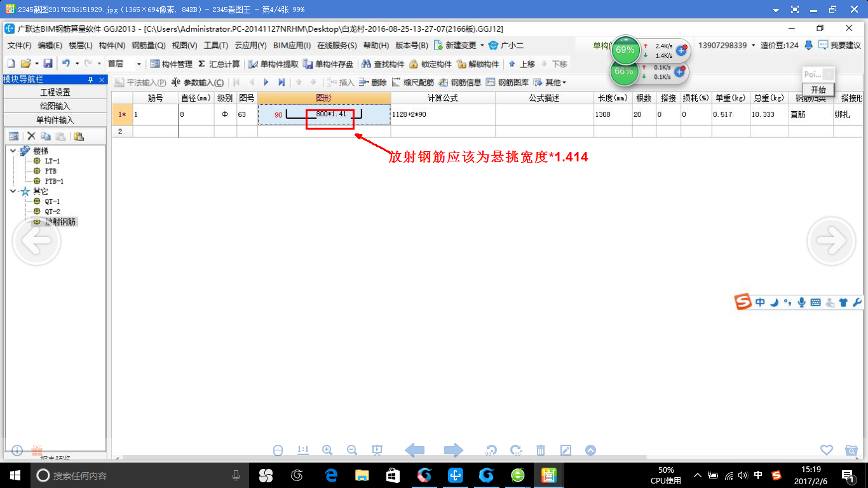Screen dimensions: 868x488
Task: Expand viewer toolbar up-chevron button
Action: click(x=590, y=450)
